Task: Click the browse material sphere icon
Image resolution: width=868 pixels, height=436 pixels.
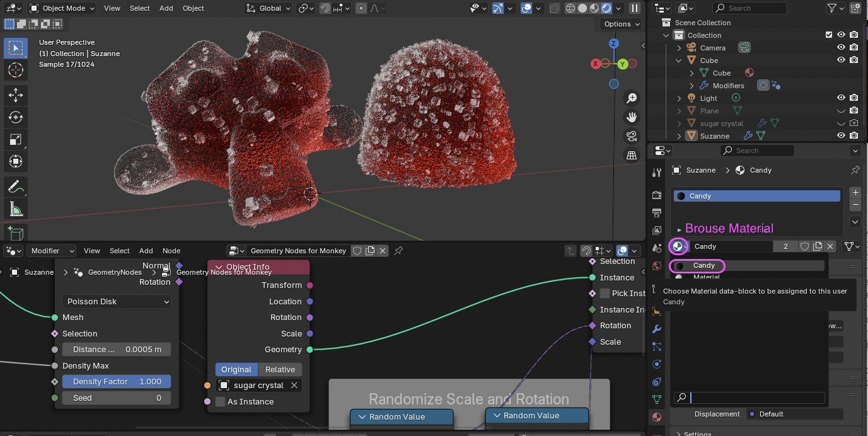Action: (x=679, y=246)
